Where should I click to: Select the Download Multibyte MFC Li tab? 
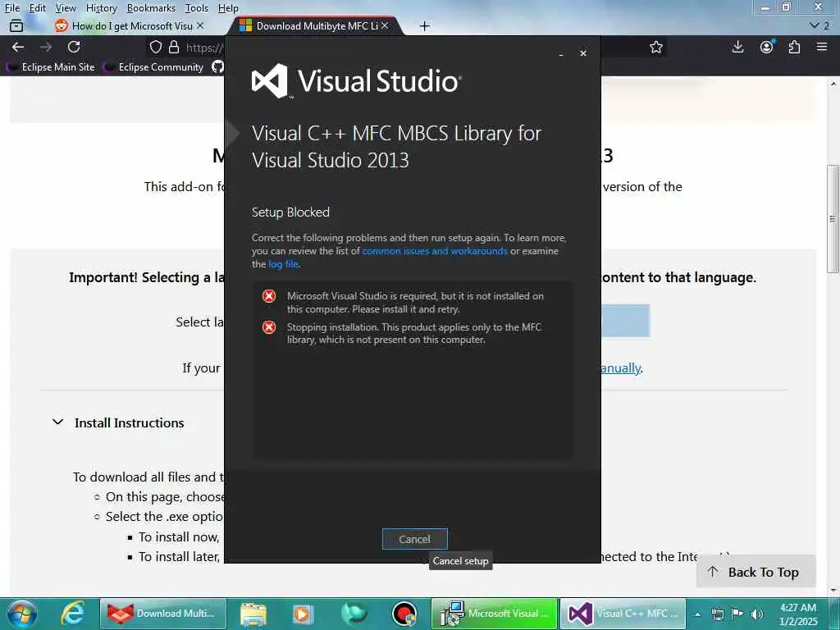[x=316, y=25]
